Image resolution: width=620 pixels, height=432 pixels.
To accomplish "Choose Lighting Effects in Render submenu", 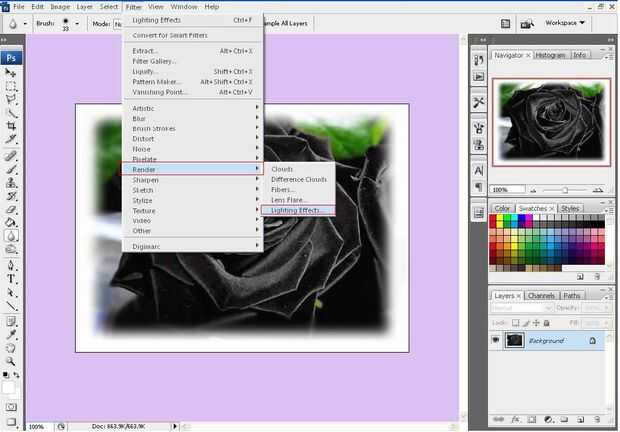I will tap(298, 210).
